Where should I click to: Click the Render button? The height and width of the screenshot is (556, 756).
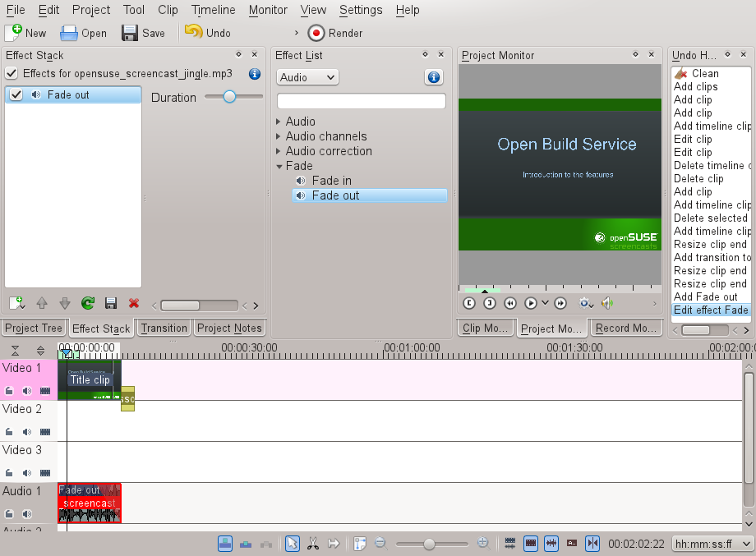(x=335, y=33)
